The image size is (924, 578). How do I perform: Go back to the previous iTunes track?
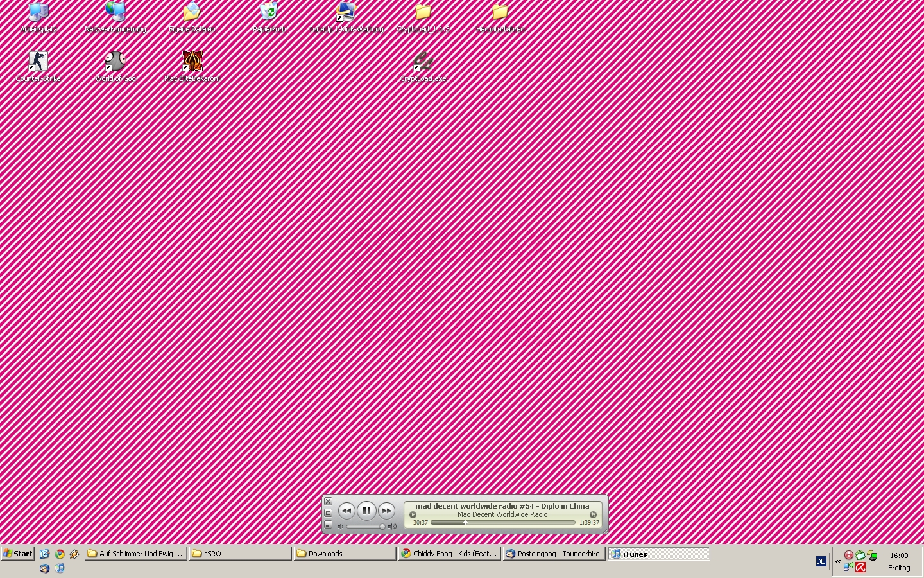pos(346,511)
